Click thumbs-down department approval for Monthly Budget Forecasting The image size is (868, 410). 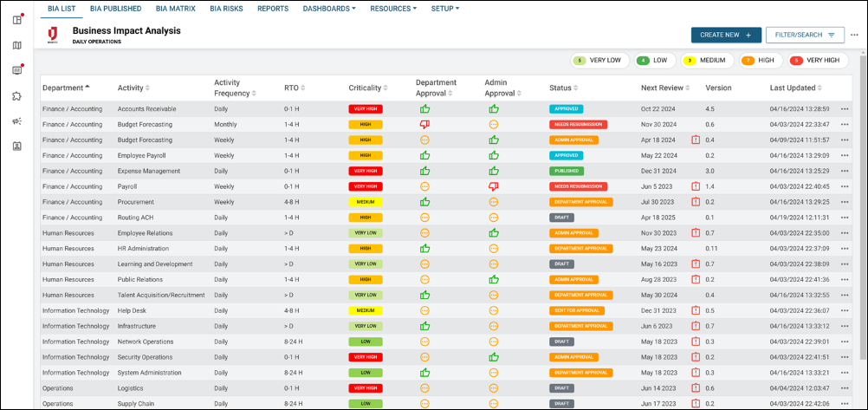click(x=424, y=124)
